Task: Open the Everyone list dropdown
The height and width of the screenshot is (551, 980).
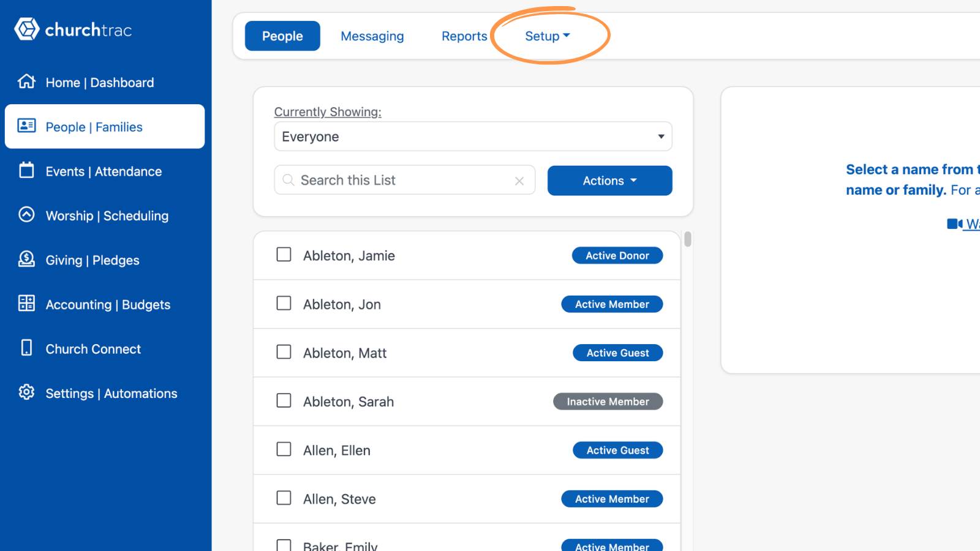Action: click(473, 137)
